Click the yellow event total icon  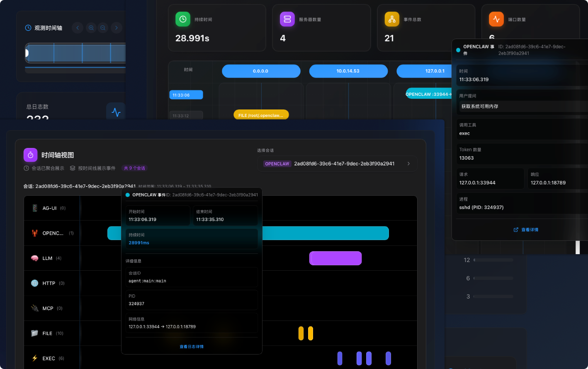coord(392,19)
